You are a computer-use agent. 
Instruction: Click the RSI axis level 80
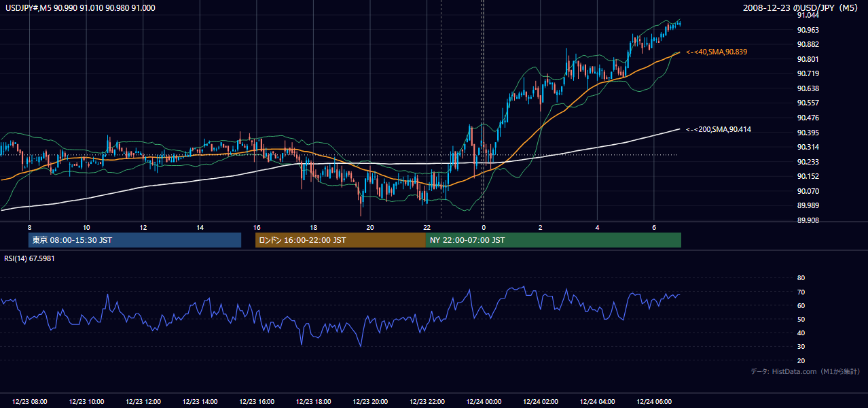(801, 278)
